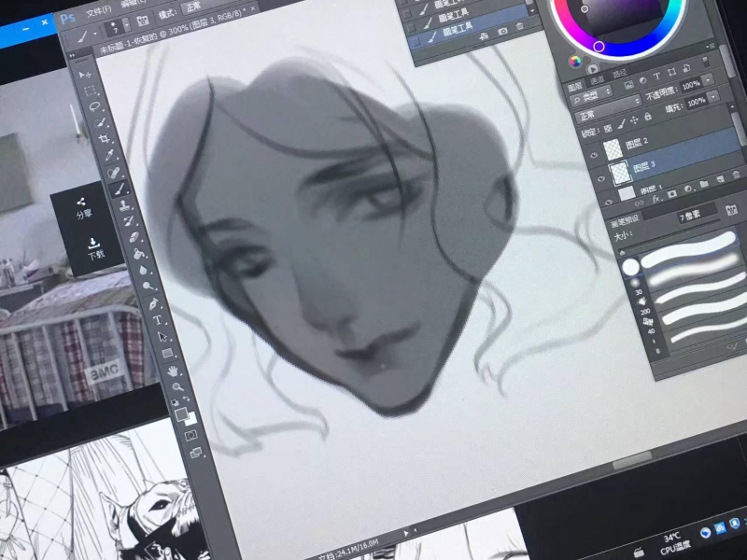The height and width of the screenshot is (560, 747).
Task: Delete the layer with the Layers trash icon
Action: coord(736,175)
